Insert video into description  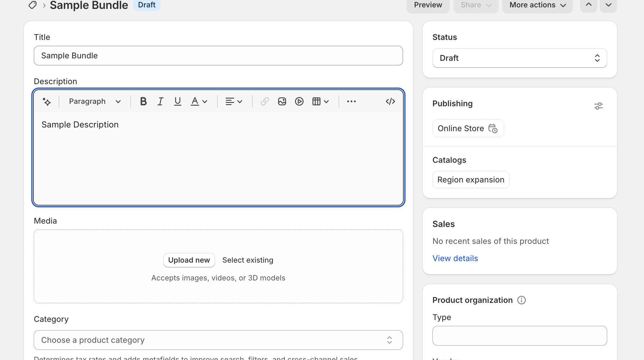299,101
